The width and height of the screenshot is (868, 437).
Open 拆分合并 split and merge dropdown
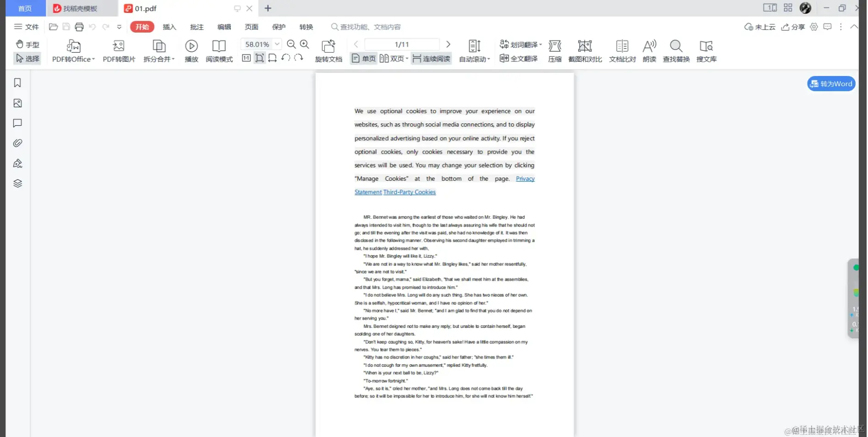pyautogui.click(x=159, y=51)
